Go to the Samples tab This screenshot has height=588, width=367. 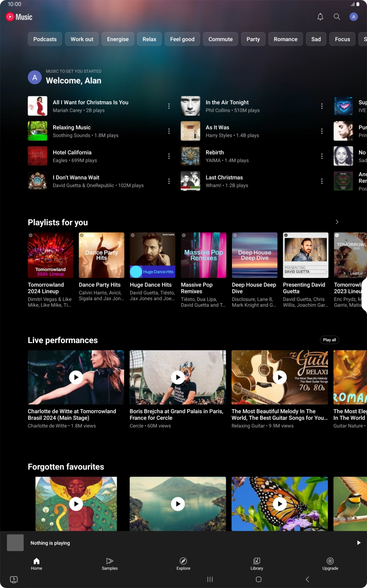pyautogui.click(x=110, y=563)
